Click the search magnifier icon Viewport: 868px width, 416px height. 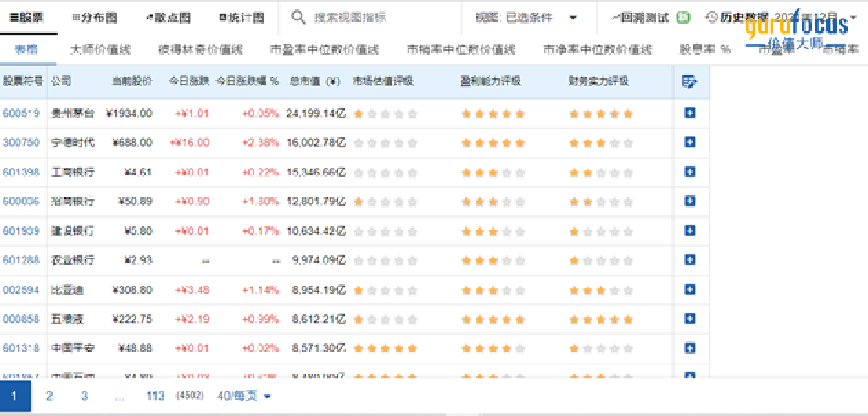(298, 18)
